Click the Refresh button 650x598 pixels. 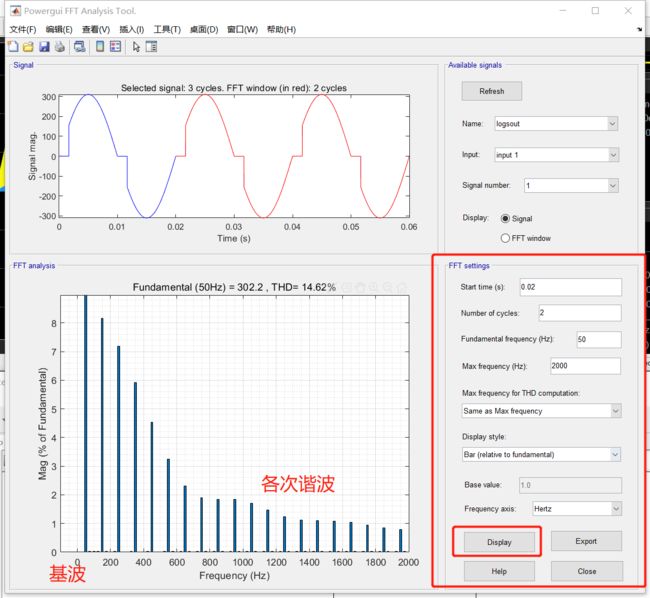tap(492, 91)
